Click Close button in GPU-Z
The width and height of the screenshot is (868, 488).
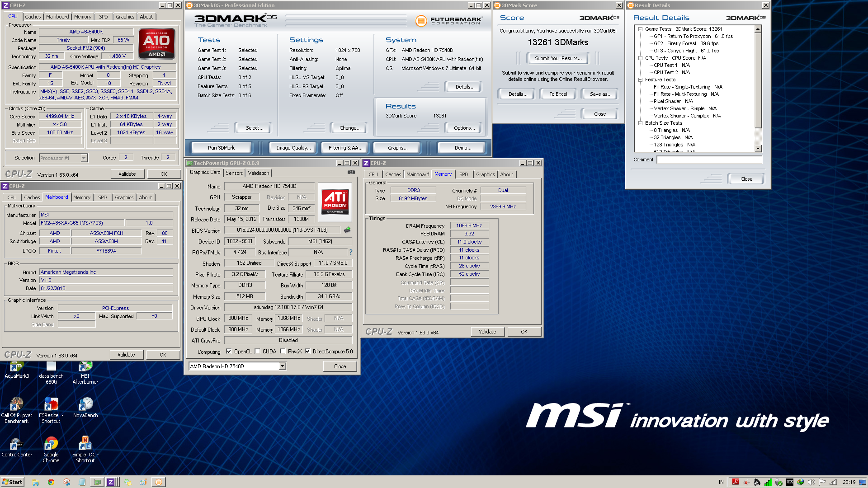pyautogui.click(x=340, y=366)
